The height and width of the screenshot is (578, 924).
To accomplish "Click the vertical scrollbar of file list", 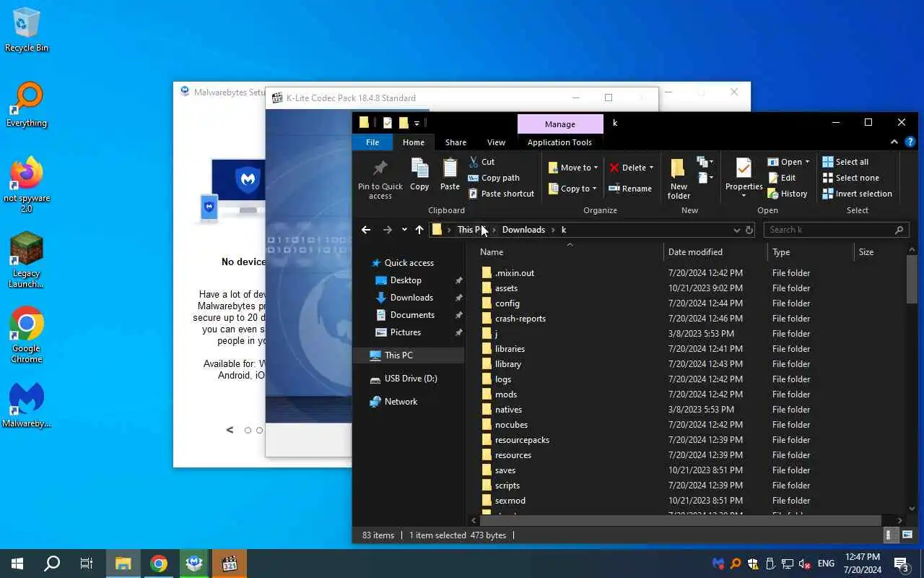I will pos(912,279).
